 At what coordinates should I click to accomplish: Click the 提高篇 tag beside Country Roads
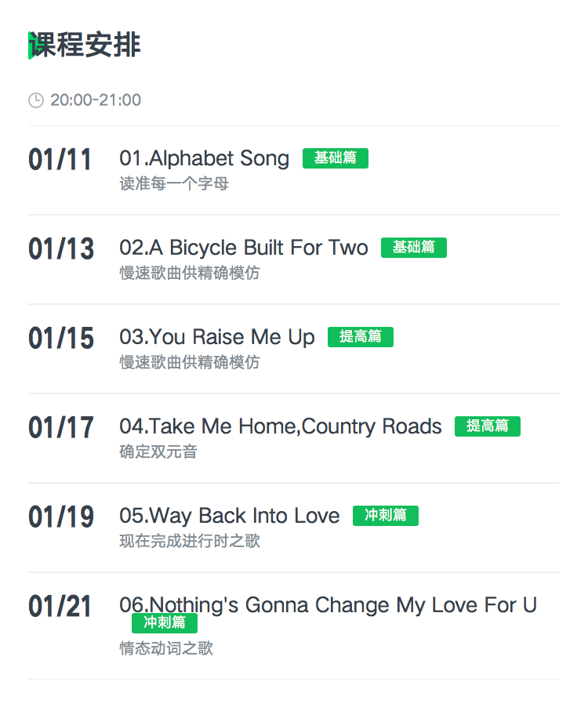coord(488,426)
